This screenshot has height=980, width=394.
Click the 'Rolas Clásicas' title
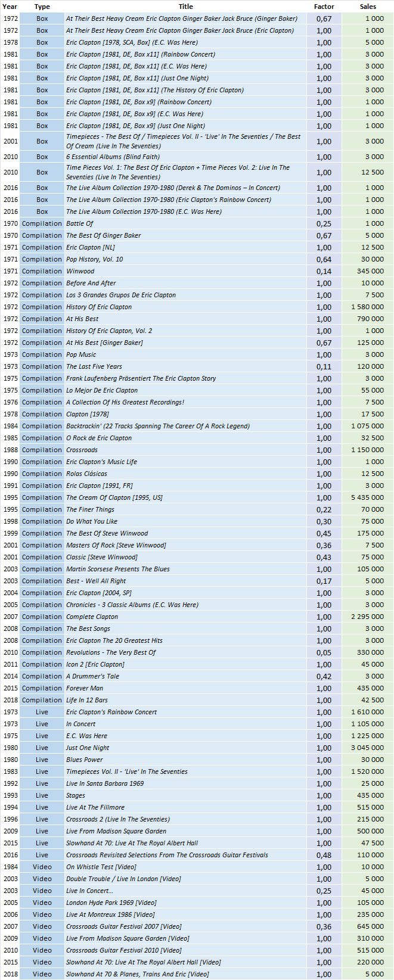point(88,474)
